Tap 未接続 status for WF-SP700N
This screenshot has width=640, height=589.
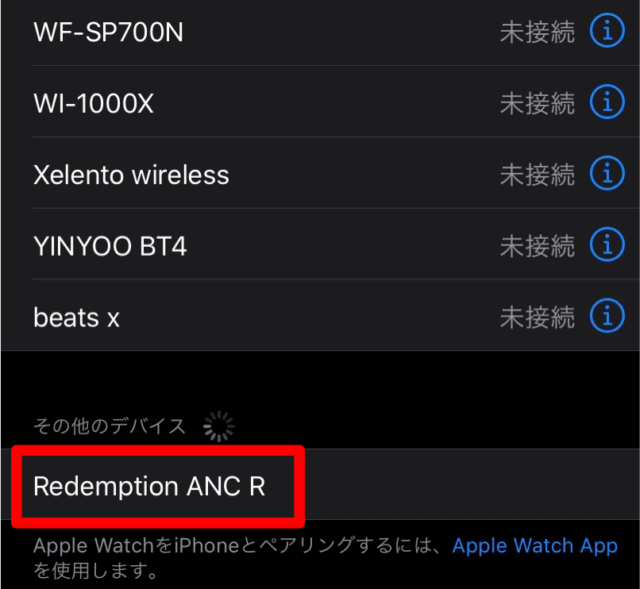[537, 31]
